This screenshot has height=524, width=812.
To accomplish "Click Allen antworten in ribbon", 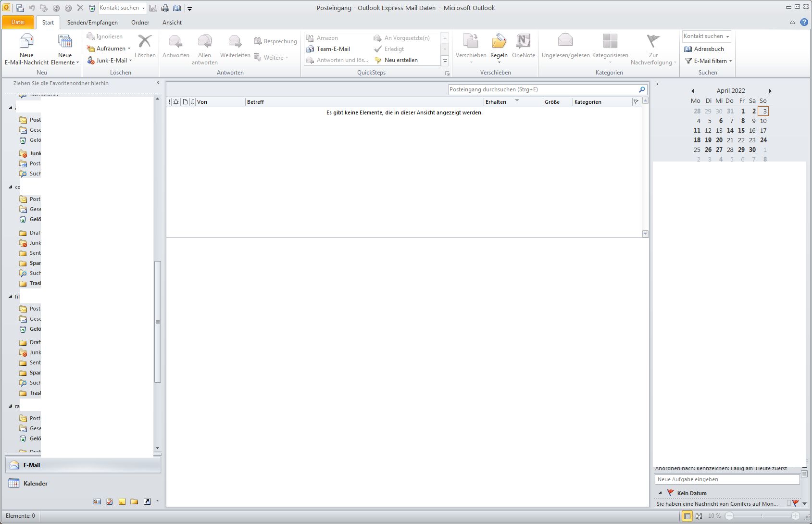I will [x=204, y=49].
